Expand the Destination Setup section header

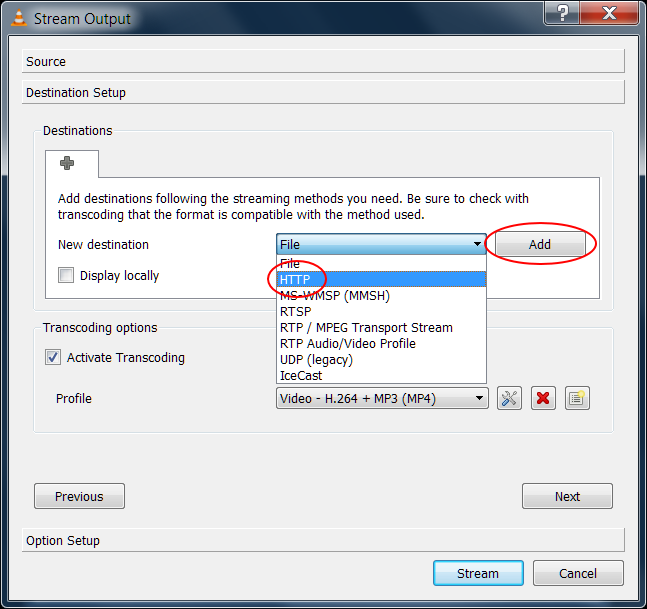(323, 92)
